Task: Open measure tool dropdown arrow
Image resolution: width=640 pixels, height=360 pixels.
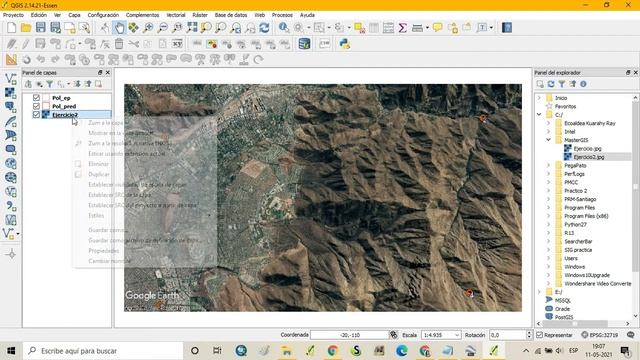Action: click(x=427, y=28)
